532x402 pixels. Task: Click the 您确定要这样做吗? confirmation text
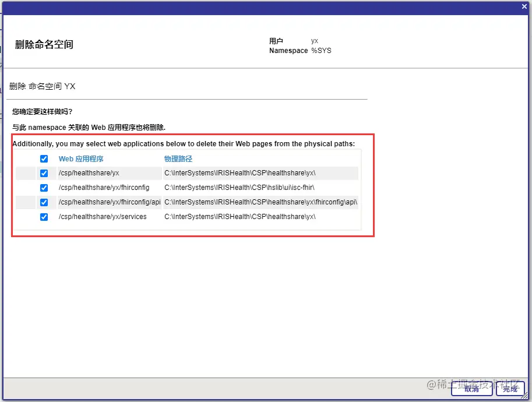coord(43,112)
